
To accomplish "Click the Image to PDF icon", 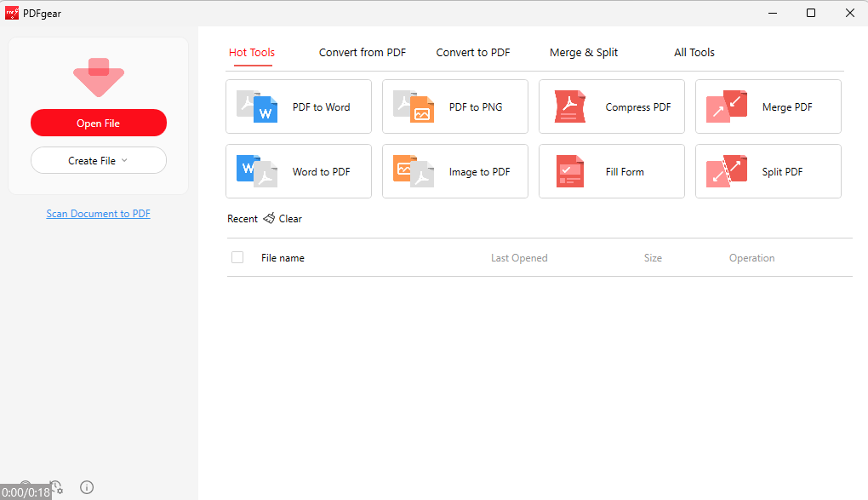I will click(x=414, y=171).
